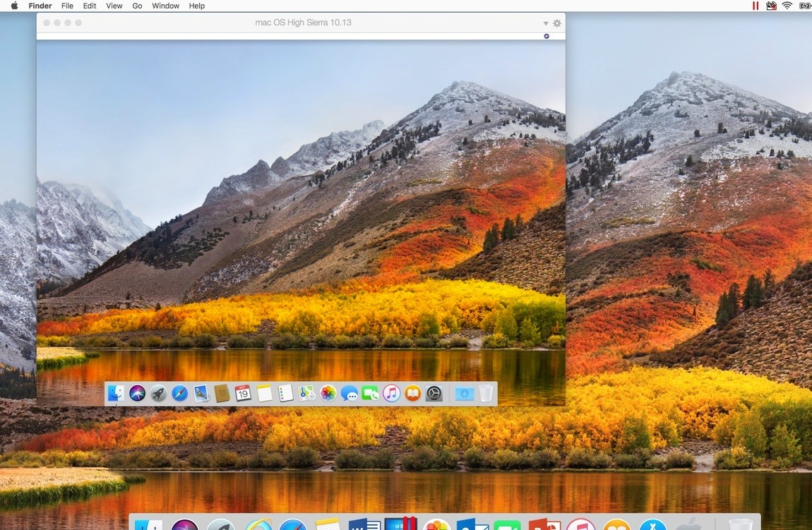Image resolution: width=812 pixels, height=530 pixels.
Task: Open Launchpad rocket icon in VM dock
Action: (x=158, y=393)
